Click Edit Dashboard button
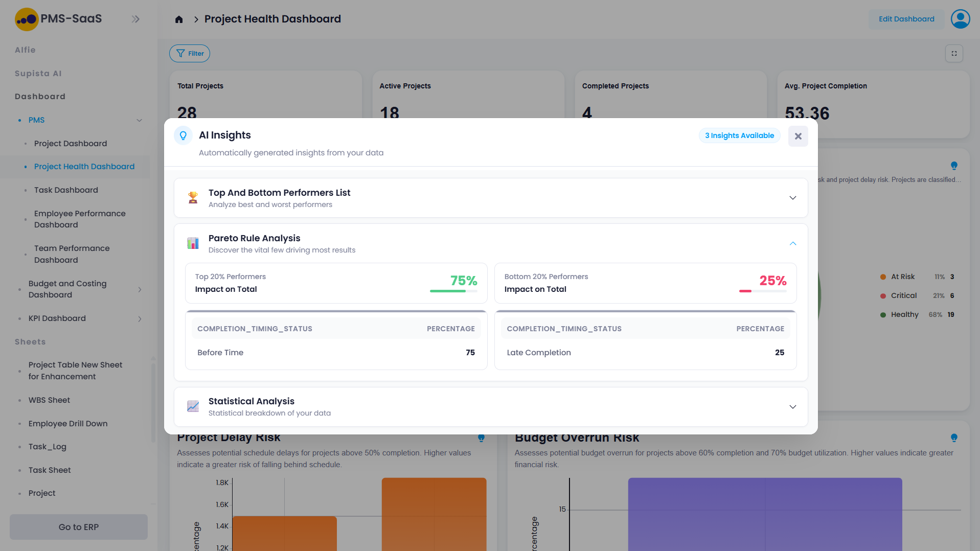 pos(906,19)
